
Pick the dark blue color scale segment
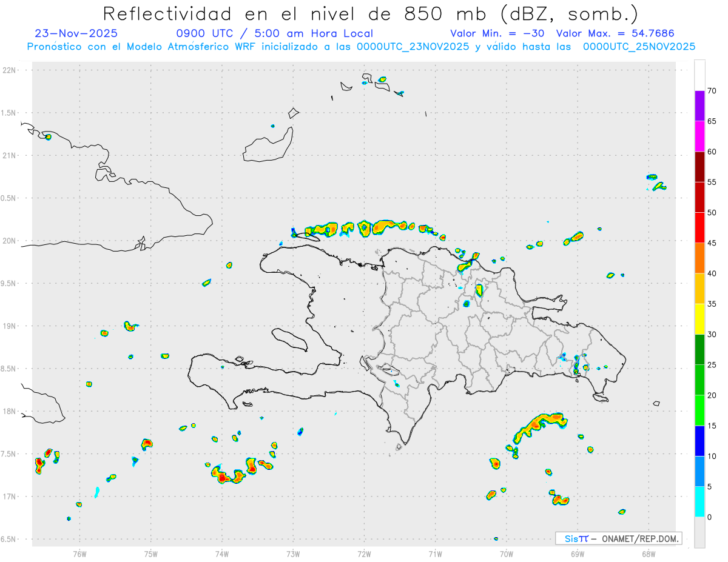pos(699,441)
